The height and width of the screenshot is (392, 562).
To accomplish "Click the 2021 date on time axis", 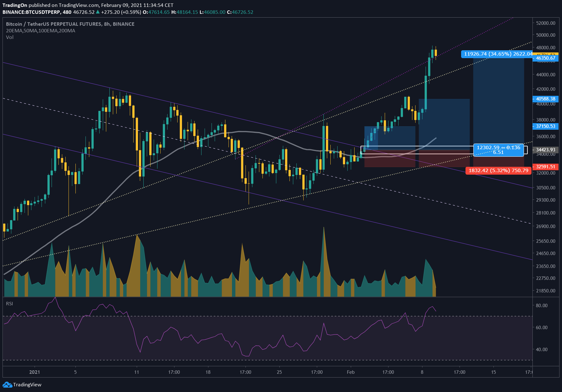I will click(35, 372).
